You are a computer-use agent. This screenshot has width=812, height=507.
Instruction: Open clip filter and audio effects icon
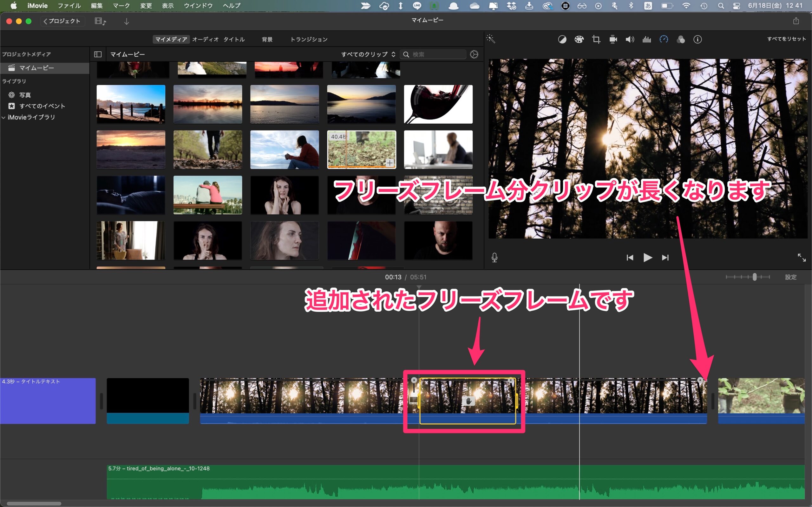[680, 40]
